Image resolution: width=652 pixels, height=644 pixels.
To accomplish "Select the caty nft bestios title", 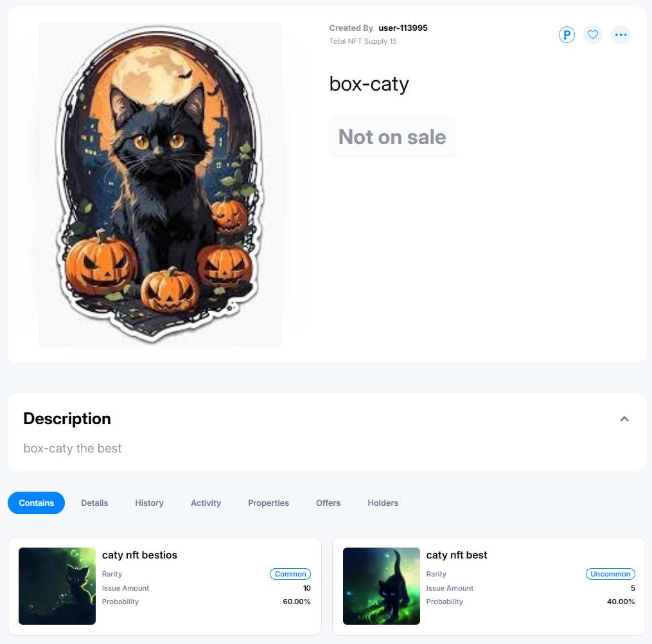I will pos(139,555).
